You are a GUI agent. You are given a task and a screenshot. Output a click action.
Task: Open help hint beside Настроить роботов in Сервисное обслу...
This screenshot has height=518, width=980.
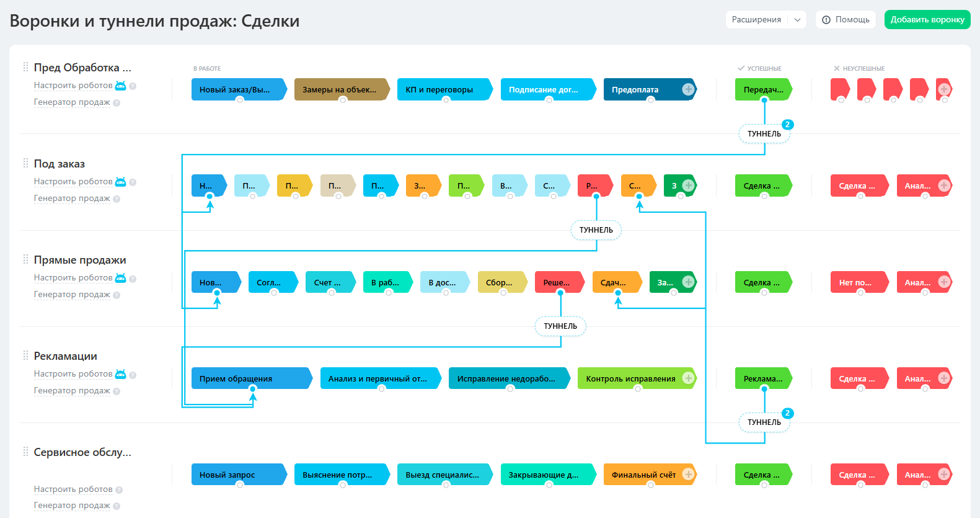(119, 490)
